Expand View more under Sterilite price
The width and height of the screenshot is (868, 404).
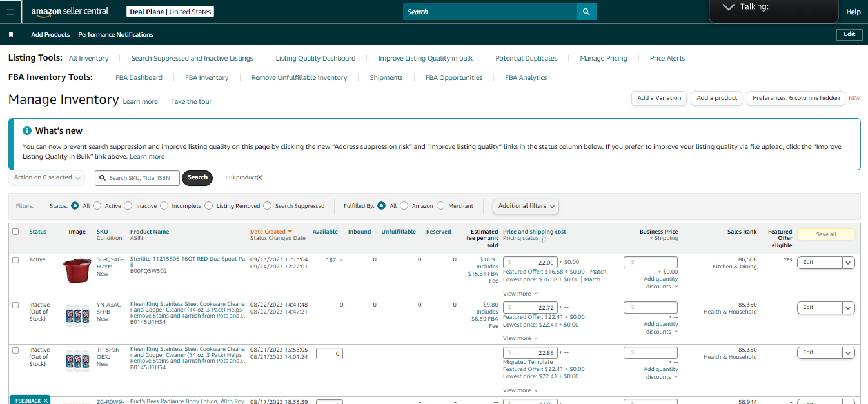click(x=520, y=294)
